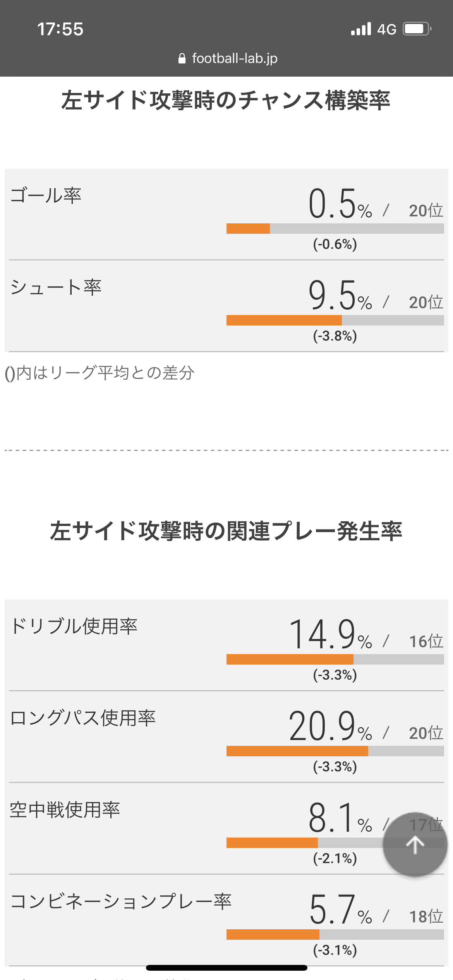Tap the ロングパス使用率 progress bar

click(335, 751)
